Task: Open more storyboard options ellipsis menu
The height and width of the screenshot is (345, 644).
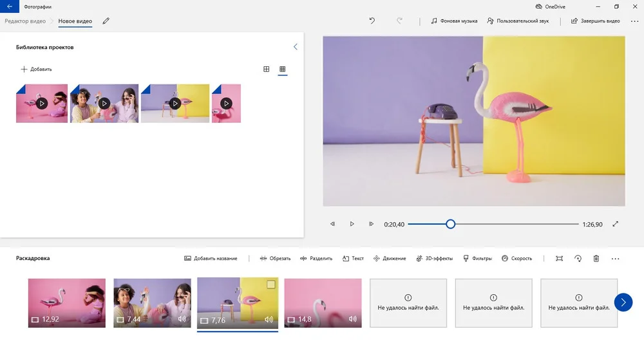Action: (x=615, y=258)
